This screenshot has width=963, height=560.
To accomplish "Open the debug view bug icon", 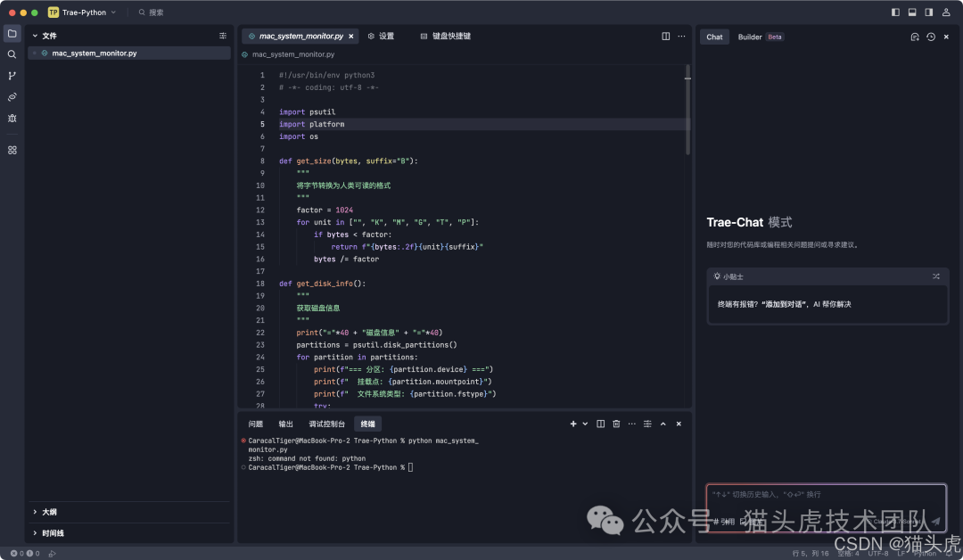I will [12, 118].
